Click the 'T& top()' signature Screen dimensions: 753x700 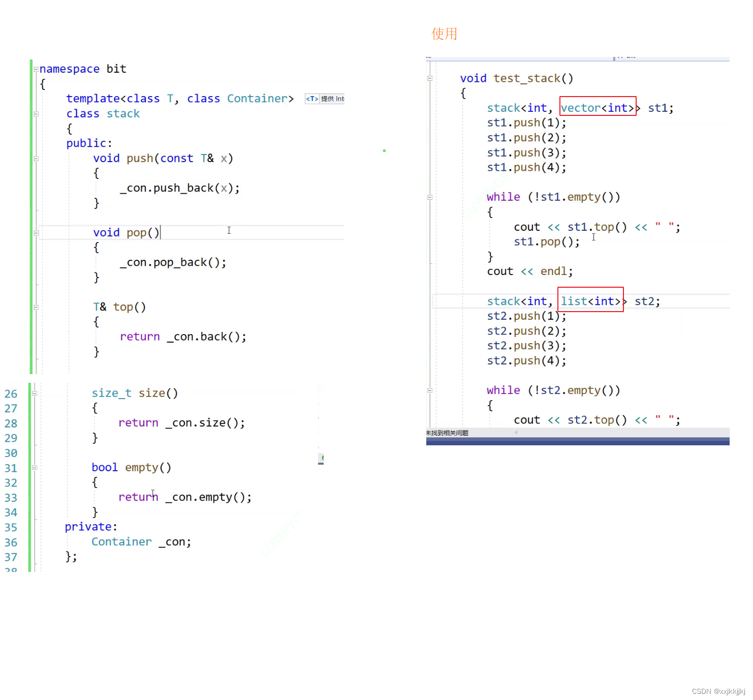coord(119,307)
